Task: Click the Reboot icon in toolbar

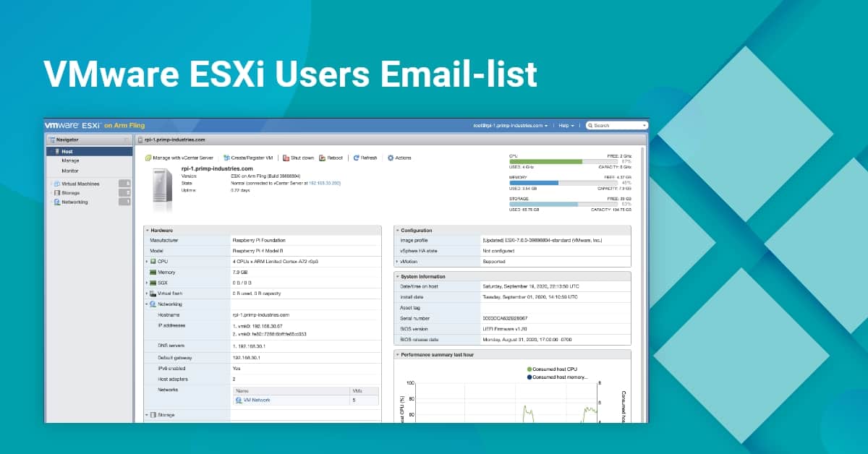Action: tap(322, 158)
